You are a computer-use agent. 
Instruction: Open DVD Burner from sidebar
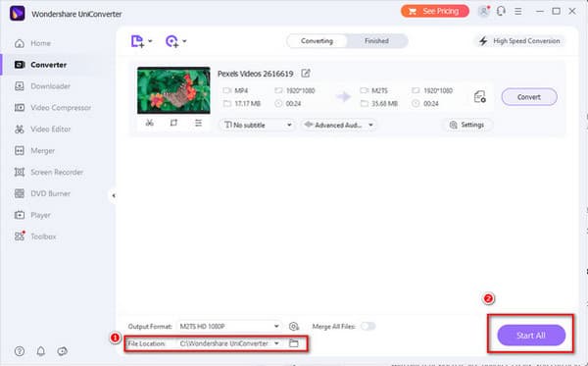point(42,193)
